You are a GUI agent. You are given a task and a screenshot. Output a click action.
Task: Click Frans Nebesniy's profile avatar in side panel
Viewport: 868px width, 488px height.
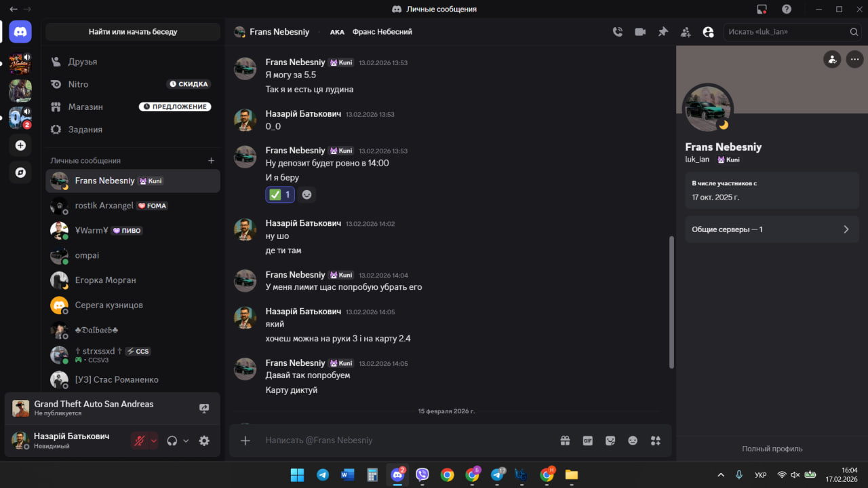pos(707,109)
